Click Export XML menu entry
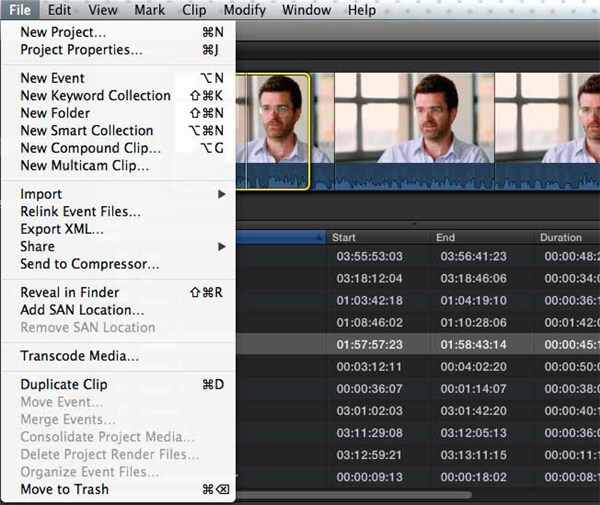 pos(62,229)
